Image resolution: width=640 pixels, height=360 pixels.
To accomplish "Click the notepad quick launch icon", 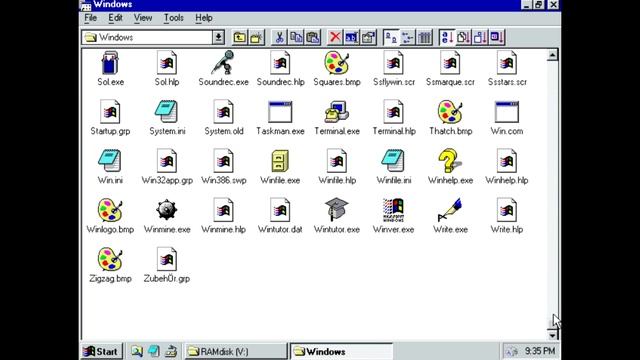I will coord(153,351).
